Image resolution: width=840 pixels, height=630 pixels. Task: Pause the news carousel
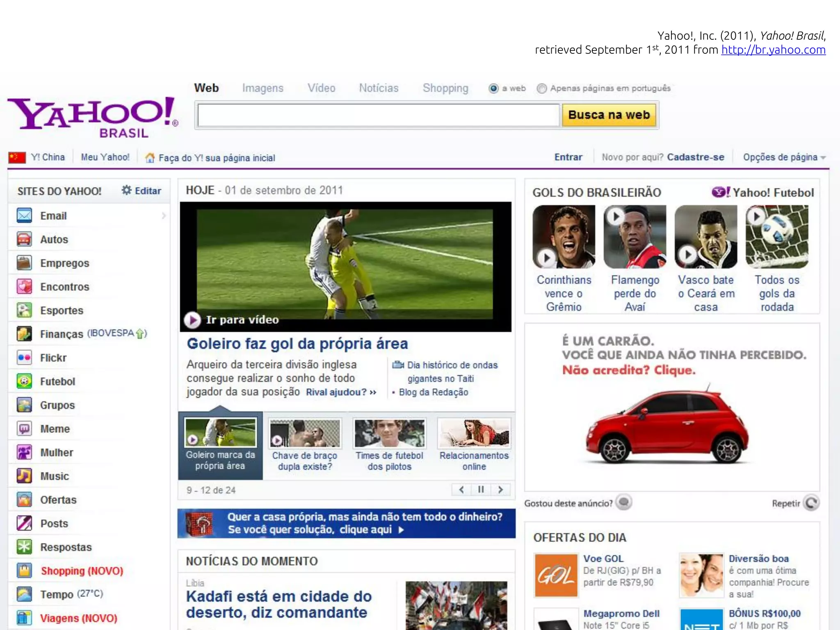pos(481,490)
